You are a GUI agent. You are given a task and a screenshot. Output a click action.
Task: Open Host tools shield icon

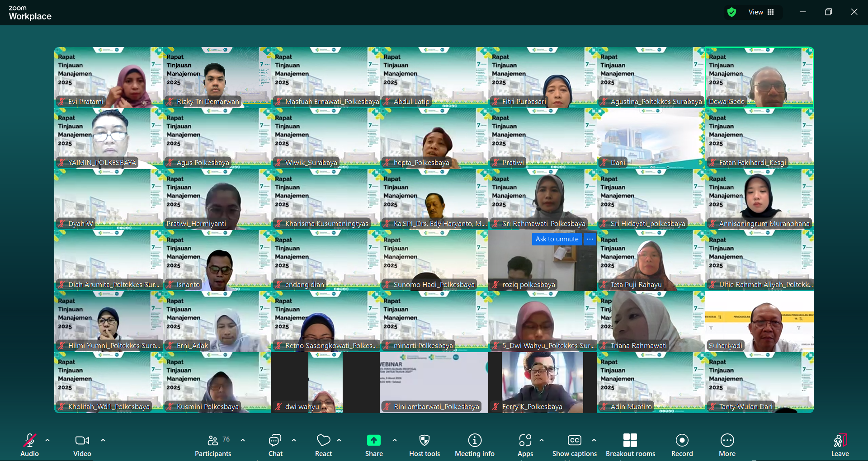click(424, 440)
